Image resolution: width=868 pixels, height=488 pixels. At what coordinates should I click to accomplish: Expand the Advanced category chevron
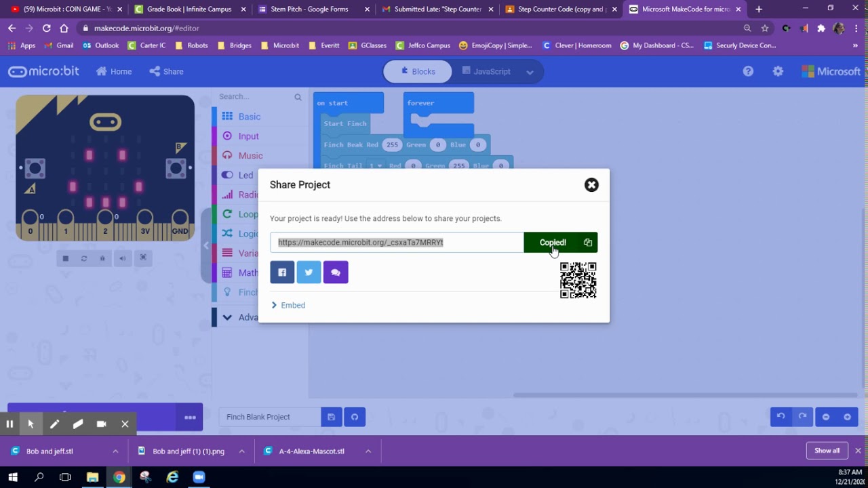click(x=227, y=317)
